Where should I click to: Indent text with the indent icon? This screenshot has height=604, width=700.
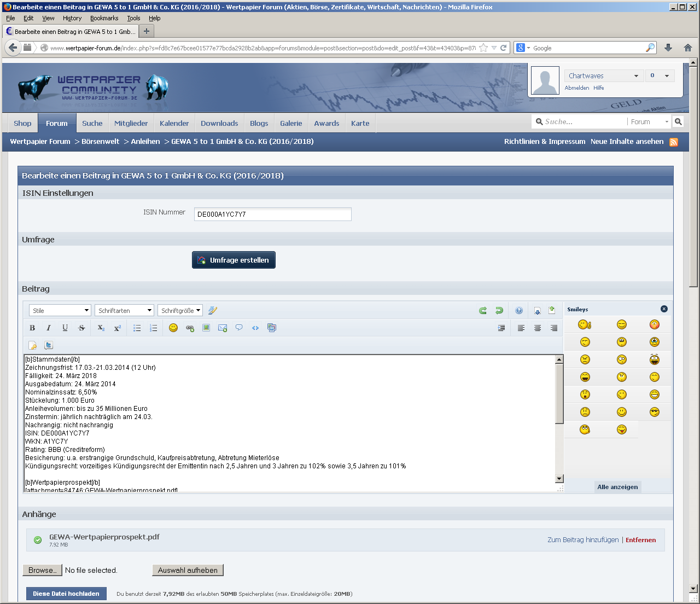point(501,328)
